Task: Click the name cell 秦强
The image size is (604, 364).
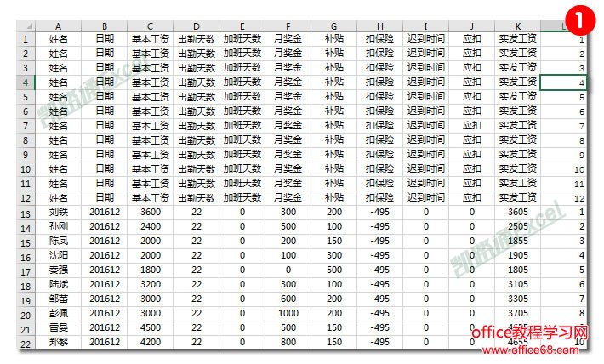Action: click(58, 270)
